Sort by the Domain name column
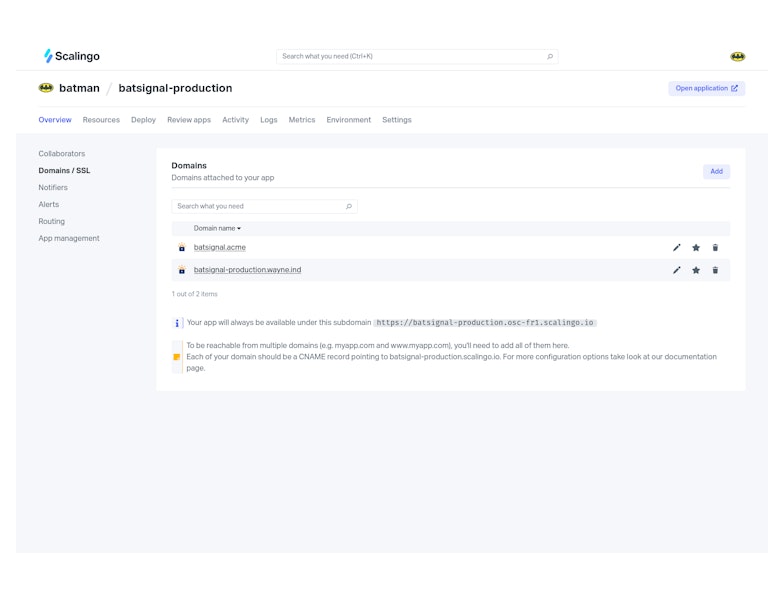The width and height of the screenshot is (784, 596). point(217,229)
